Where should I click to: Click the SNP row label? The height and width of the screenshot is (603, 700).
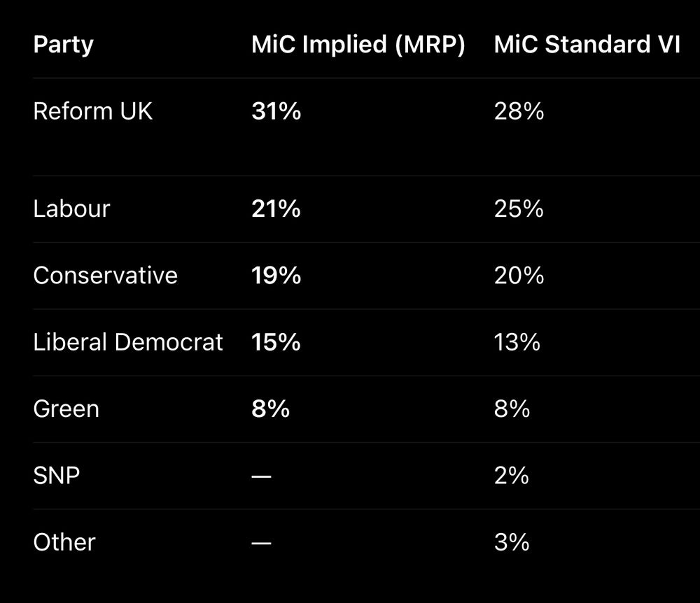56,476
